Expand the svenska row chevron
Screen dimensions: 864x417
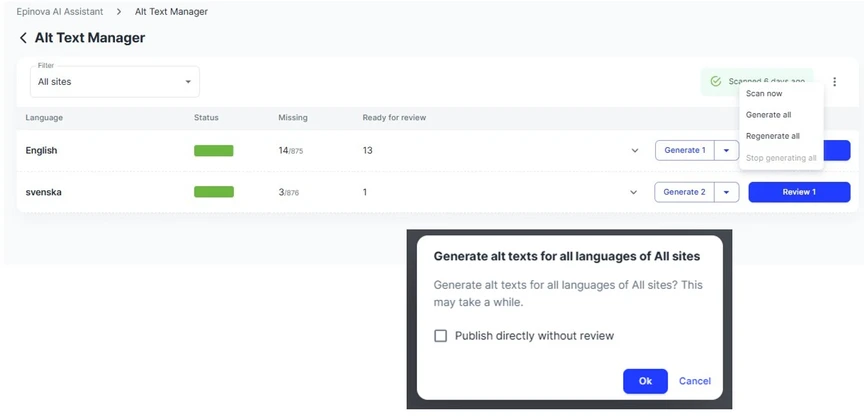634,192
